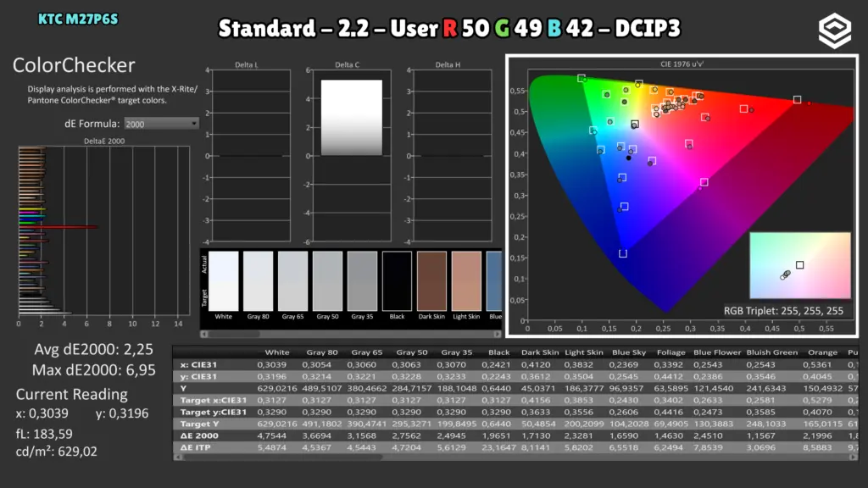Click the Delta H chart title
Viewport: 868px width, 488px height.
click(448, 64)
